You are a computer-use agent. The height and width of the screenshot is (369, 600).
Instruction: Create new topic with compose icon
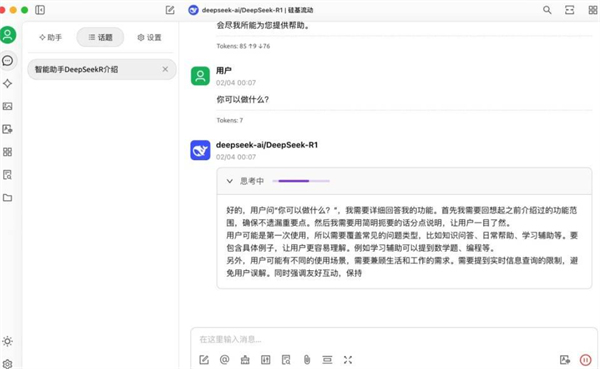click(170, 10)
